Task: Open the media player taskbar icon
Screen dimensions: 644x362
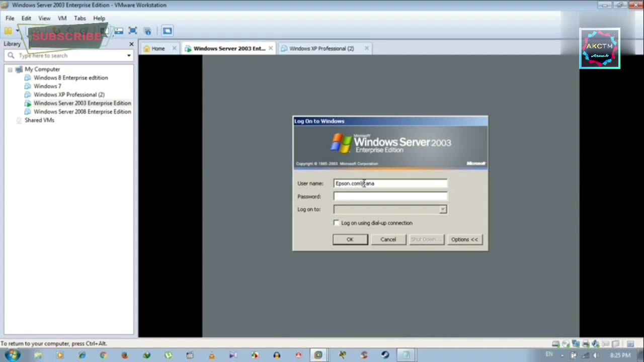Action: 60,355
